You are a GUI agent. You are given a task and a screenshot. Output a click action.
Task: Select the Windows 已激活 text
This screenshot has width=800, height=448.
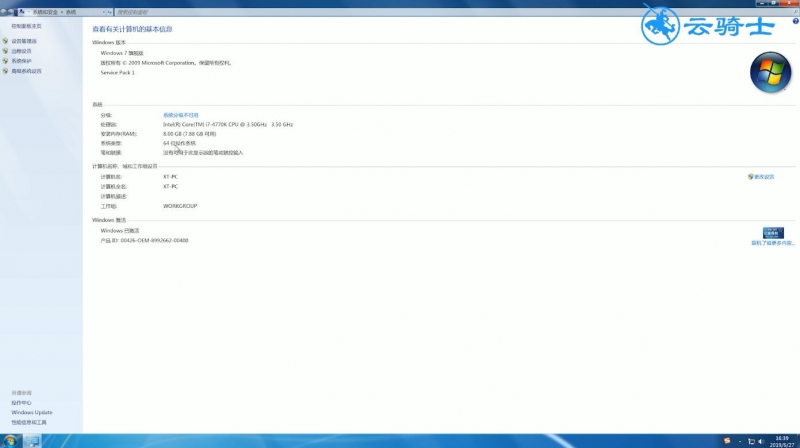point(120,231)
